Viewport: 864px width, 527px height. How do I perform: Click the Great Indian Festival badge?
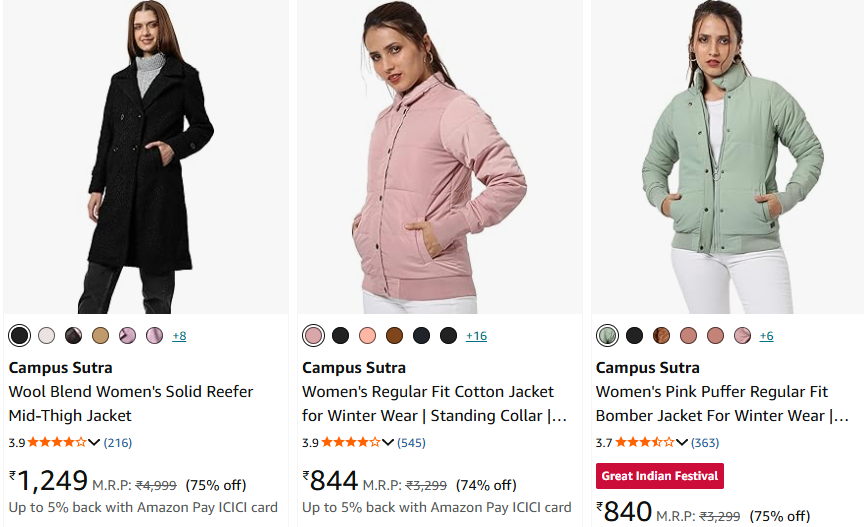[659, 476]
